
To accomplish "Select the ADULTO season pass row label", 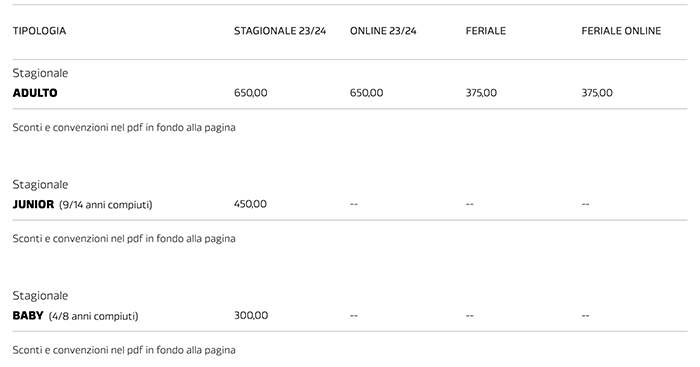I will click(x=35, y=93).
